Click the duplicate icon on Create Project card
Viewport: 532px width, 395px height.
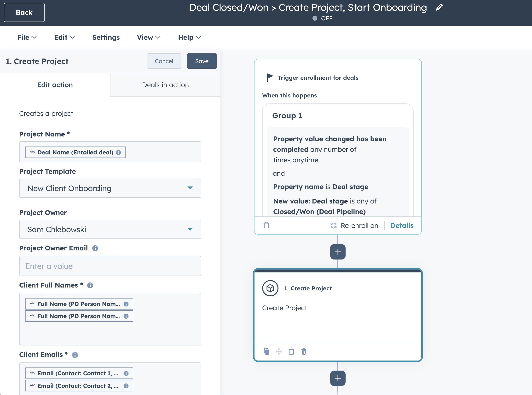click(x=266, y=351)
